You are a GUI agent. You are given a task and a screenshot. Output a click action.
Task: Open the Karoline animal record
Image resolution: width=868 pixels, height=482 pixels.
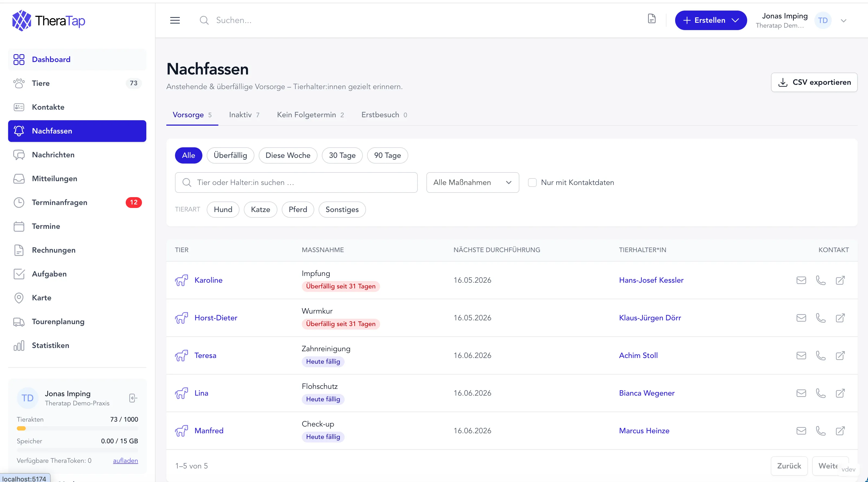click(208, 280)
